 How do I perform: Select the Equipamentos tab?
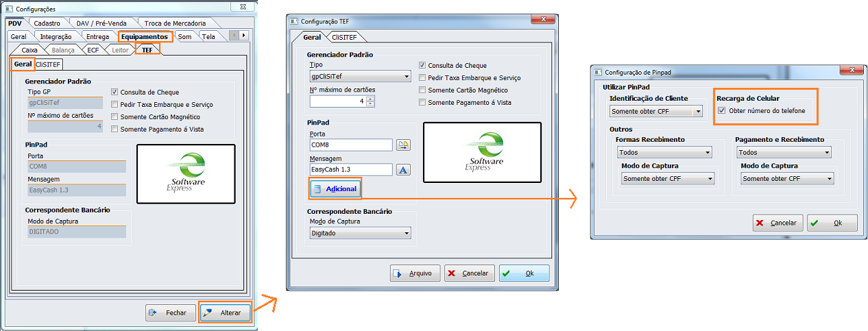tap(145, 36)
